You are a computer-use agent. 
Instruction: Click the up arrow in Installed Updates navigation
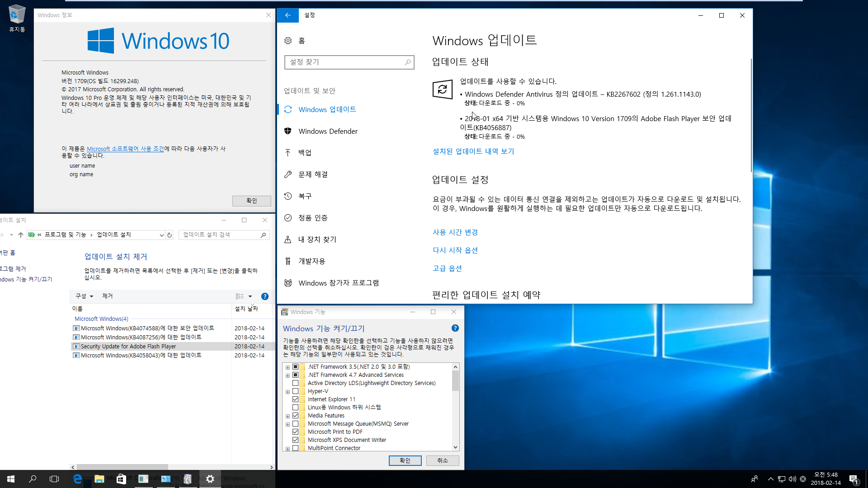tap(21, 235)
